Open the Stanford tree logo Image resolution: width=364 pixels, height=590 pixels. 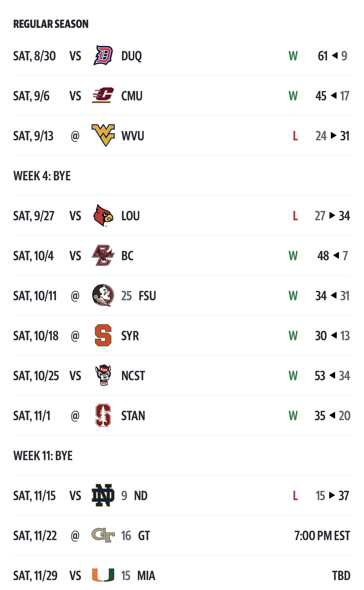point(103,415)
